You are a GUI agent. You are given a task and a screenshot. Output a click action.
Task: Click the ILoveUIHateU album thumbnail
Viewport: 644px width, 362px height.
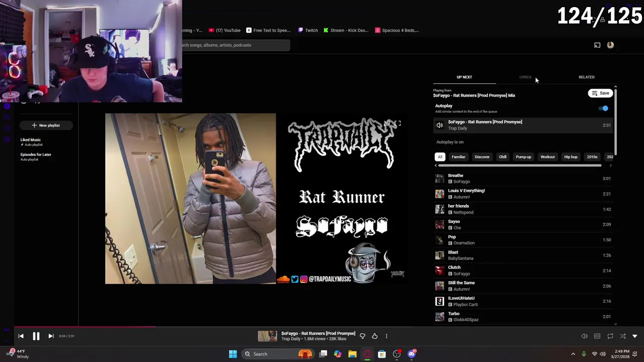[x=440, y=301]
